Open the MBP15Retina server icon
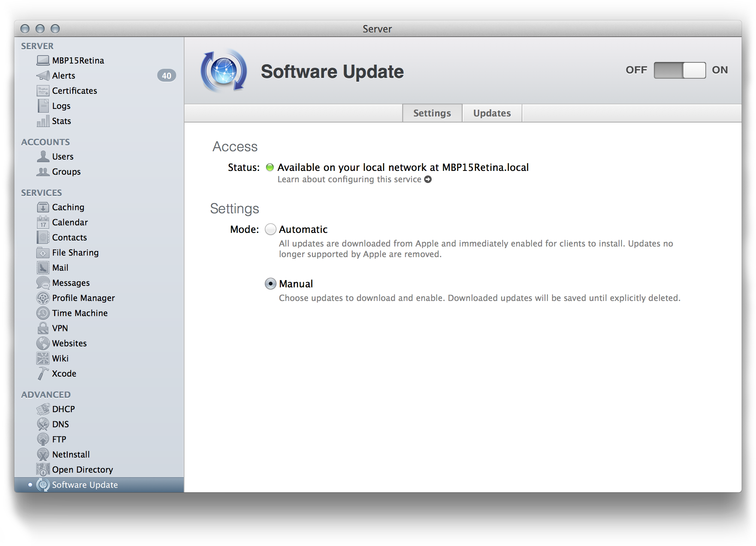This screenshot has width=756, height=546. click(43, 60)
